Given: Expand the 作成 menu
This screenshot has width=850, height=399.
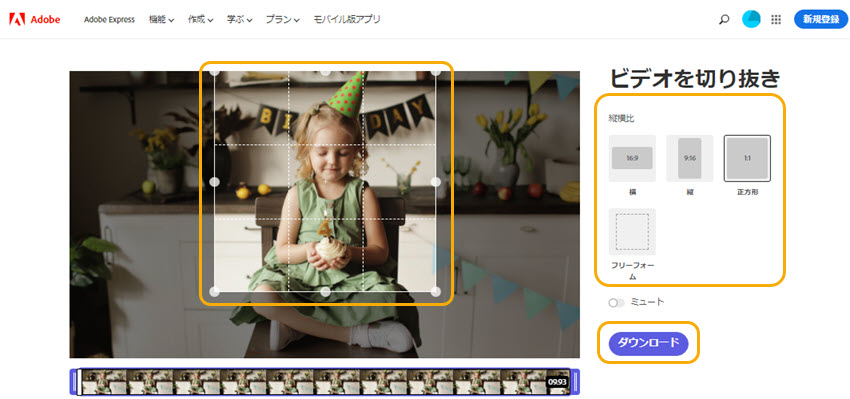Looking at the screenshot, I should (x=201, y=20).
